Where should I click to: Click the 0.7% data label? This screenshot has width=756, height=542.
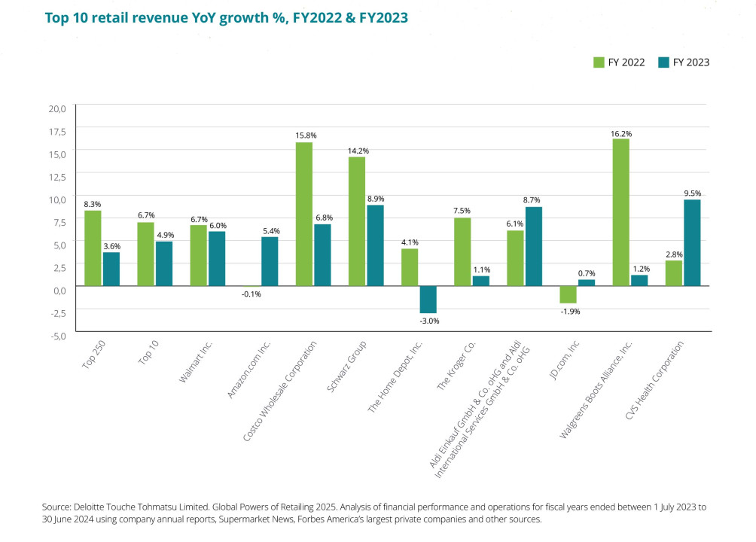pyautogui.click(x=587, y=273)
